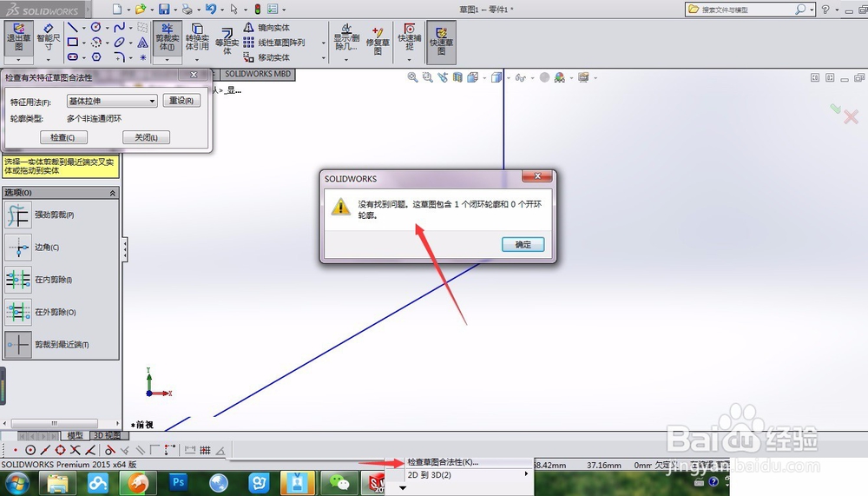This screenshot has height=496, width=868.
Task: Open dropdown arrow beside Open file icon
Action: [x=151, y=10]
